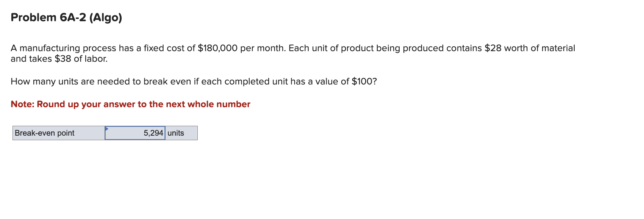Image resolution: width=644 pixels, height=219 pixels.
Task: Select the Break-even point answer input field
Action: (x=135, y=133)
